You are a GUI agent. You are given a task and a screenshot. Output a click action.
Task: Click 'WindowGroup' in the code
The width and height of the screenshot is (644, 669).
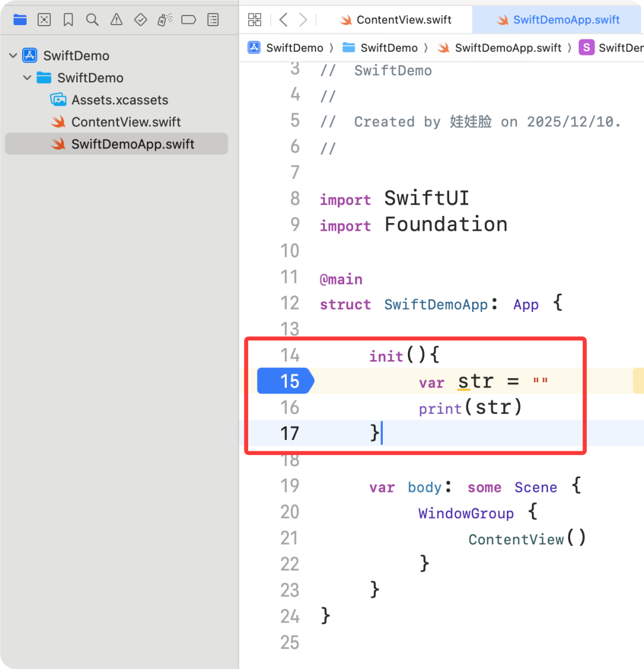click(466, 513)
